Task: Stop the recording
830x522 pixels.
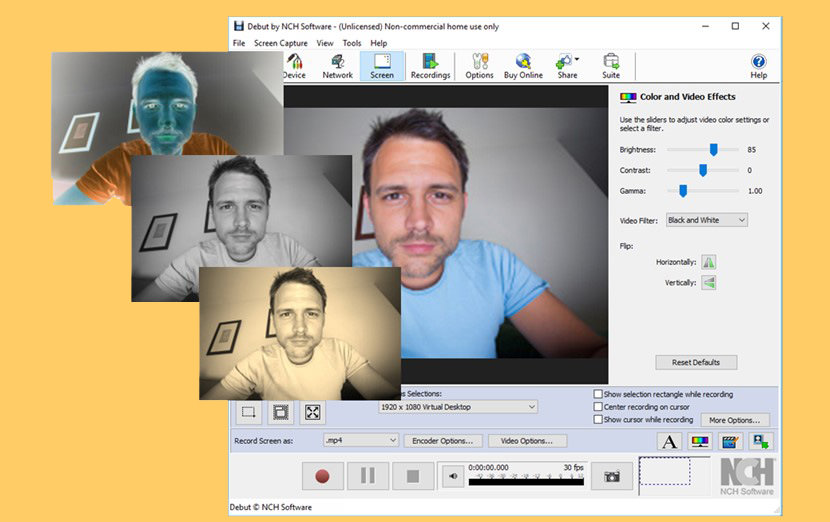Action: [x=413, y=476]
